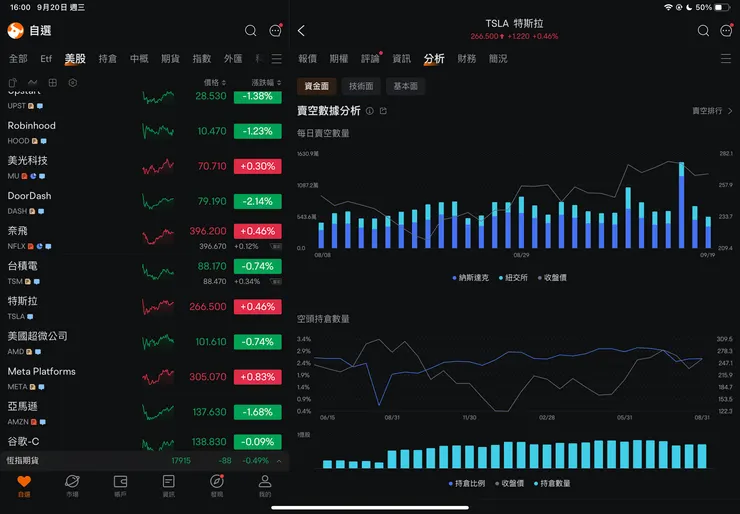Open the TSLA tabs overflow menu icon
The height and width of the screenshot is (514, 740).
tap(726, 59)
